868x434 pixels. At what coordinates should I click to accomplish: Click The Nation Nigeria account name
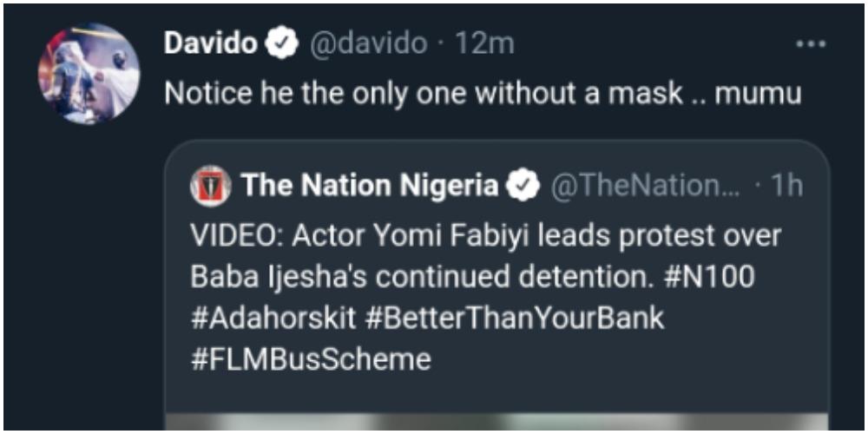pyautogui.click(x=370, y=185)
